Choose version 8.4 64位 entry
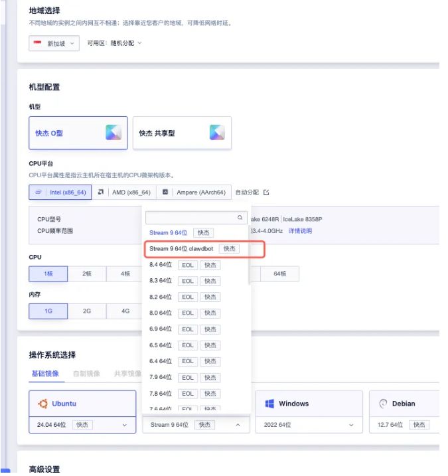Image resolution: width=448 pixels, height=476 pixels. (196, 265)
